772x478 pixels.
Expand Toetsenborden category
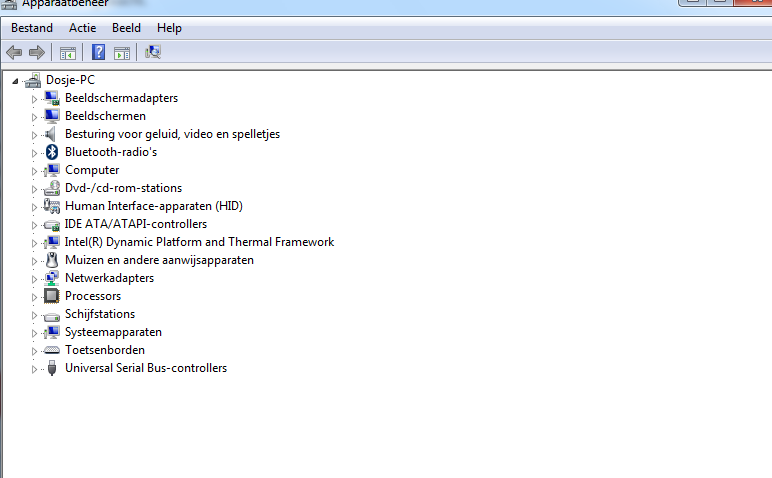click(x=34, y=351)
